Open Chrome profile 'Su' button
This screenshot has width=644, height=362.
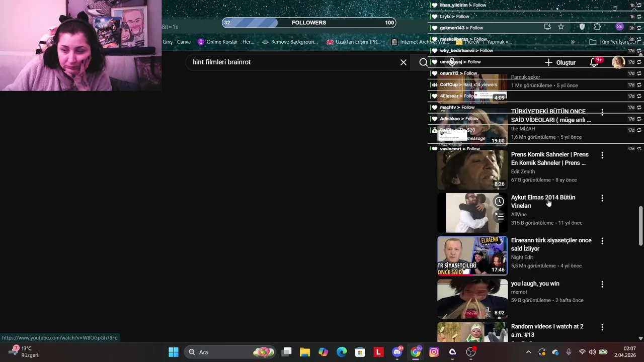coord(619,27)
